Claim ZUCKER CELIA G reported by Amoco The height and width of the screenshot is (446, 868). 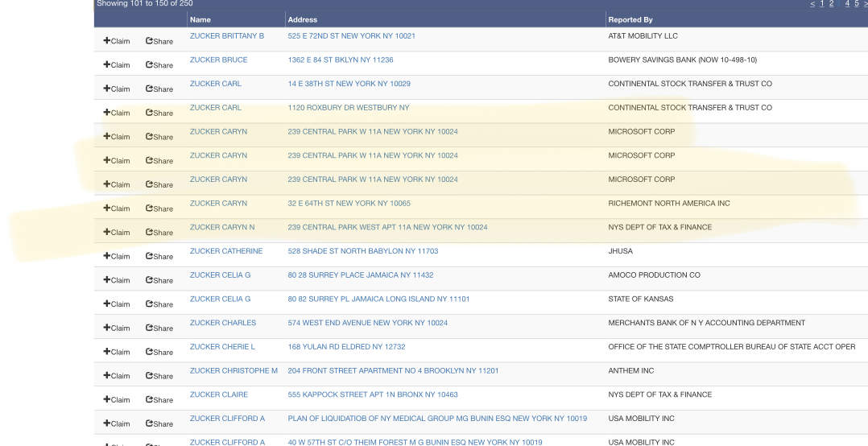pos(117,279)
